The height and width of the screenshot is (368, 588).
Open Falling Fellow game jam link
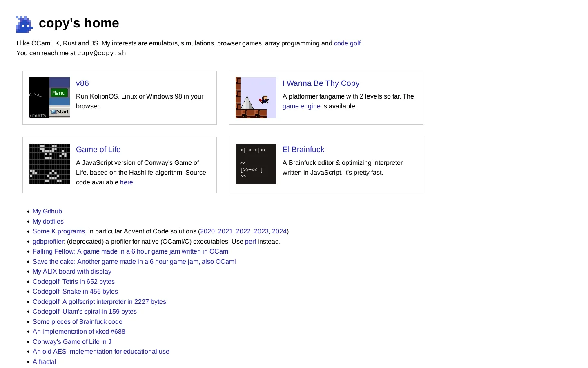tap(131, 251)
